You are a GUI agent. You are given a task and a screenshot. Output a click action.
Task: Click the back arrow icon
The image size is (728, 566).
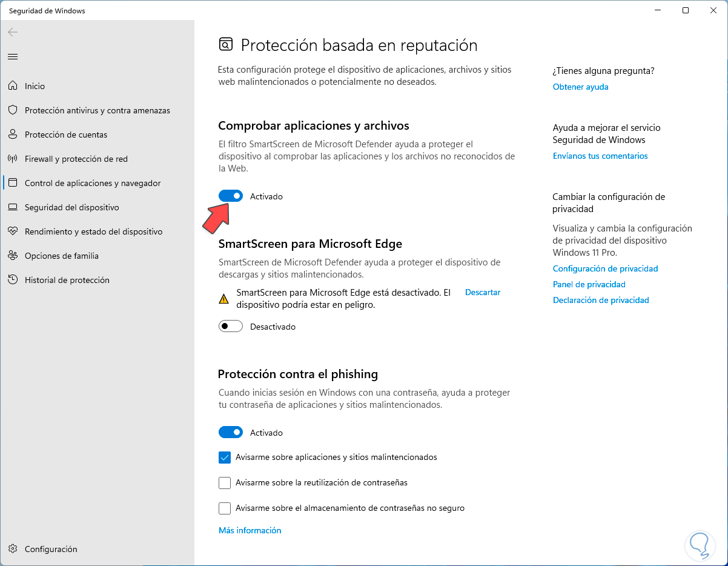pyautogui.click(x=13, y=32)
